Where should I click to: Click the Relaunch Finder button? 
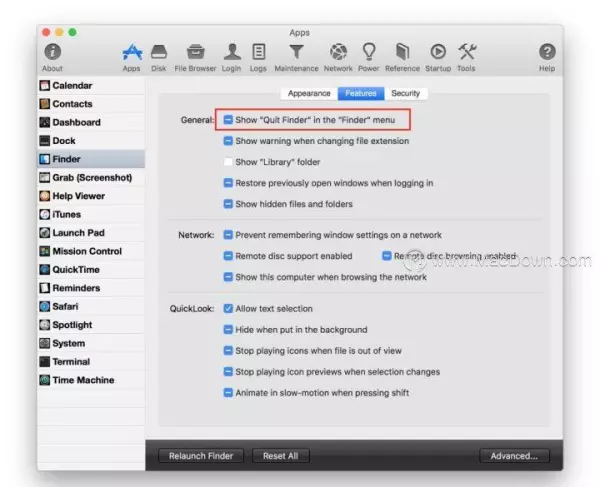pos(201,456)
